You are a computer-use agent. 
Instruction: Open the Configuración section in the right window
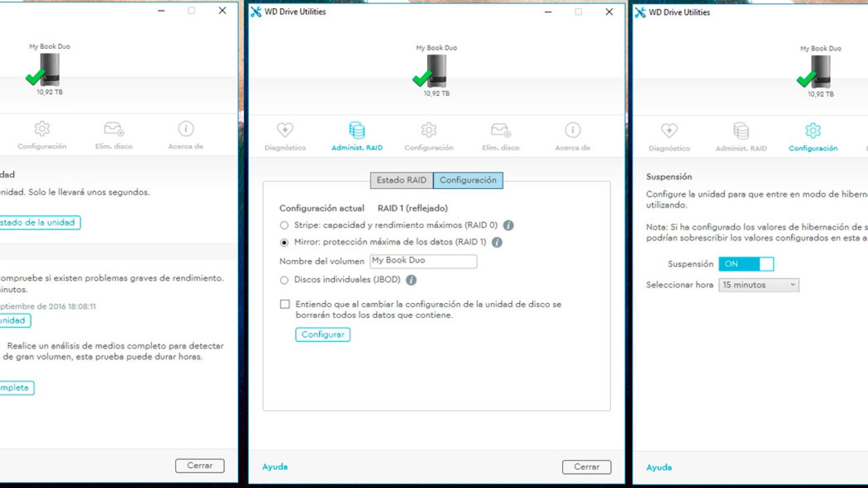[x=813, y=135]
